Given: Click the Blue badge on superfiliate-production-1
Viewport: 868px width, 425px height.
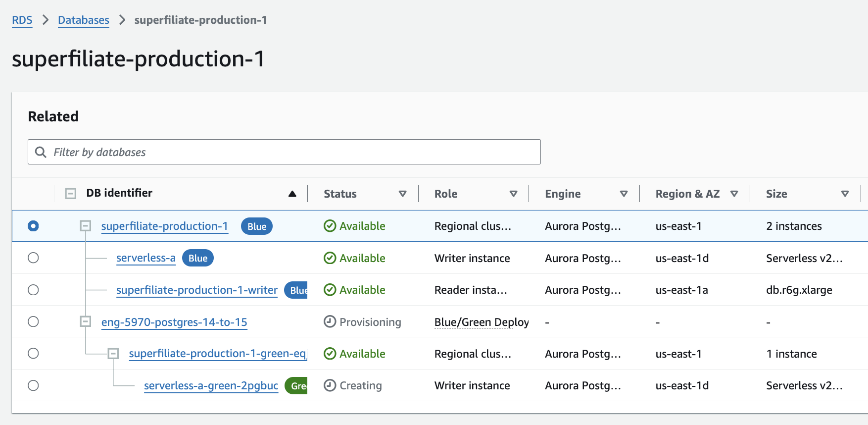Looking at the screenshot, I should (257, 226).
